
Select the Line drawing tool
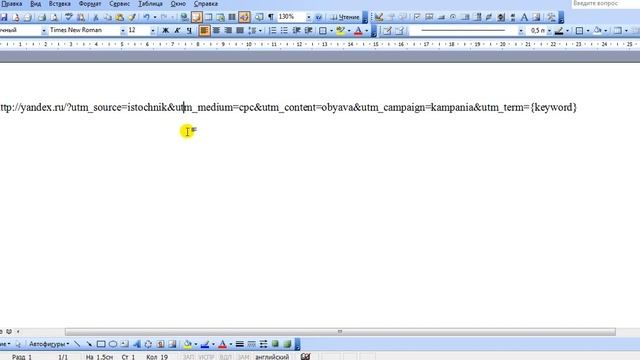tap(77, 344)
